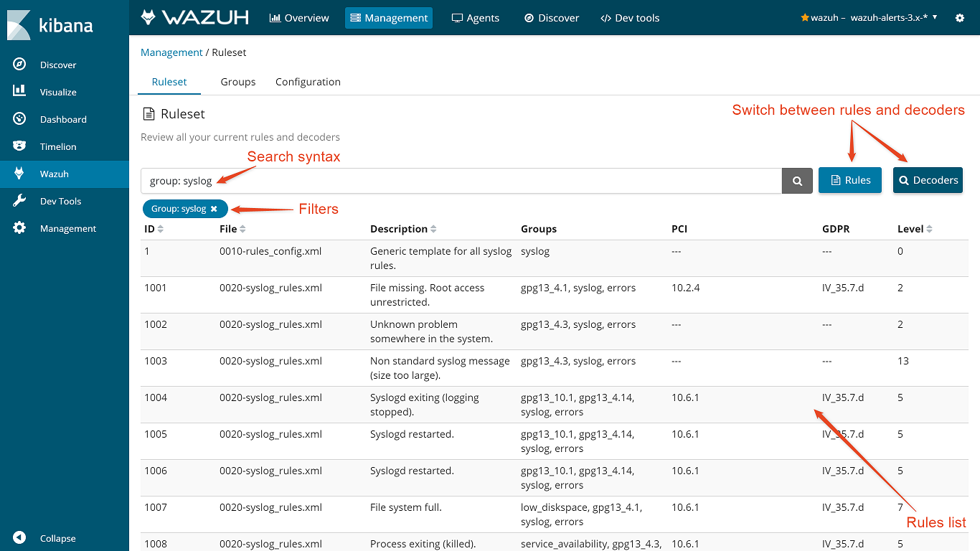Click GDPR value IV_35.7.d for rule 1001
This screenshot has width=980, height=551.
click(843, 288)
